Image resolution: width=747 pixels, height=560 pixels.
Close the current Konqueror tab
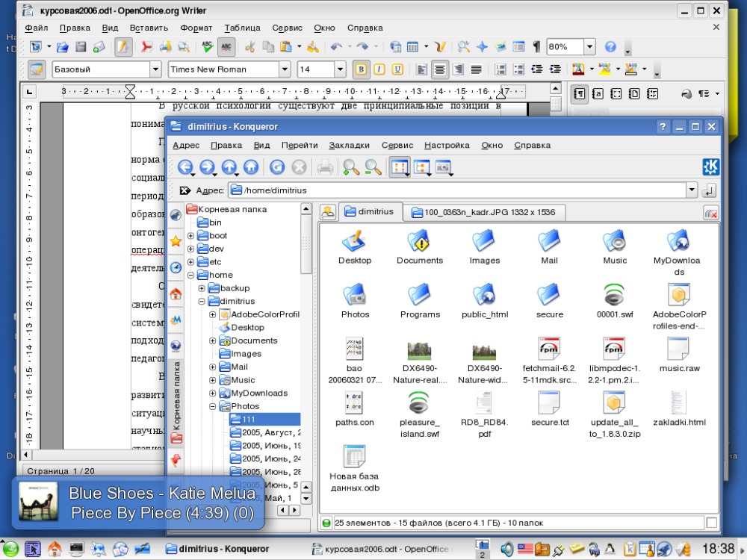[710, 214]
